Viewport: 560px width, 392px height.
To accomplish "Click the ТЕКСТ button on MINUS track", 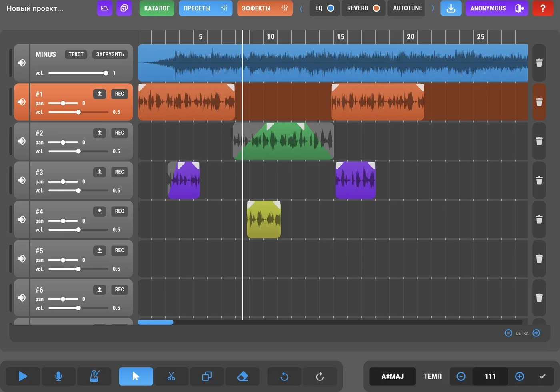I will [x=76, y=54].
